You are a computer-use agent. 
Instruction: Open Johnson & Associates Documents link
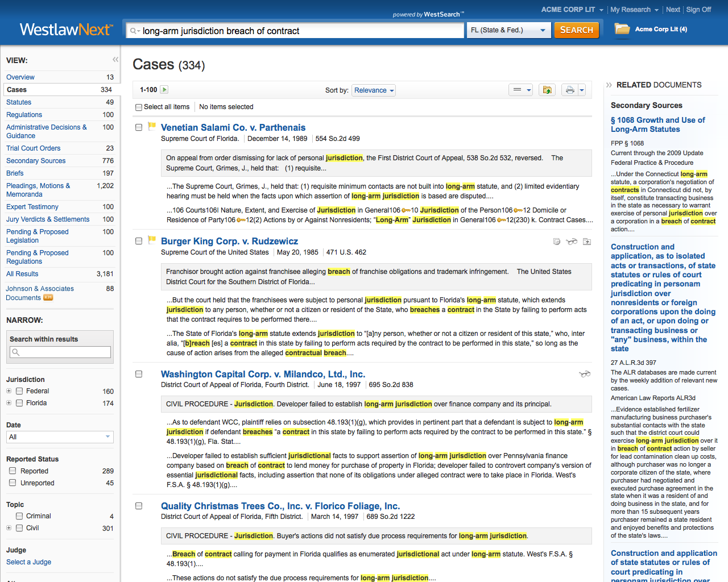pos(40,293)
